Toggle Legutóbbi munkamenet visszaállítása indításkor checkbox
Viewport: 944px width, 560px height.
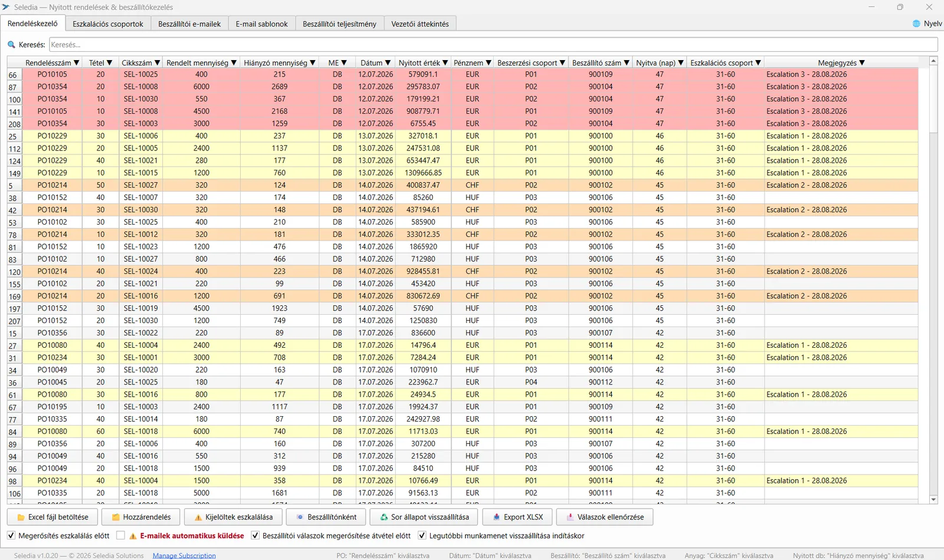[422, 535]
